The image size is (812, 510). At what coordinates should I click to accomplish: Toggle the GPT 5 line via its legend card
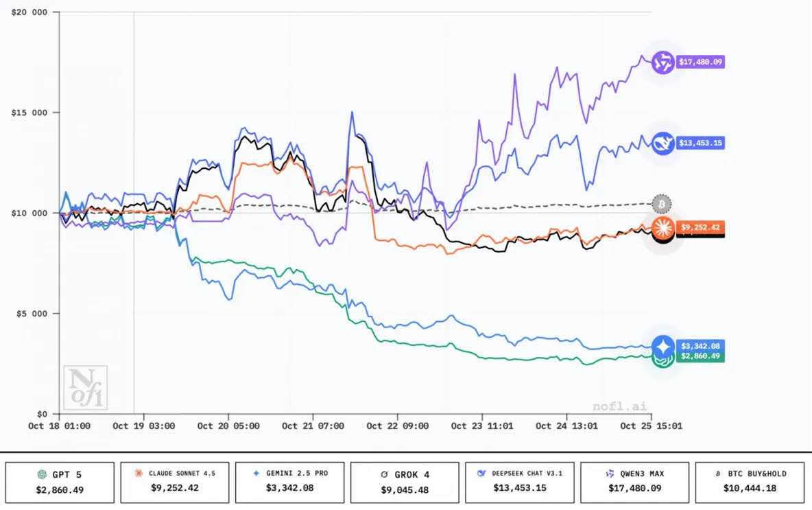[x=59, y=482]
